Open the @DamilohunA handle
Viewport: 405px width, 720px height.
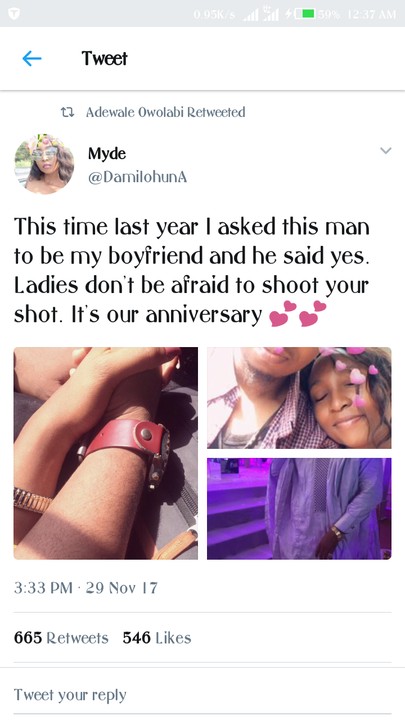[137, 177]
